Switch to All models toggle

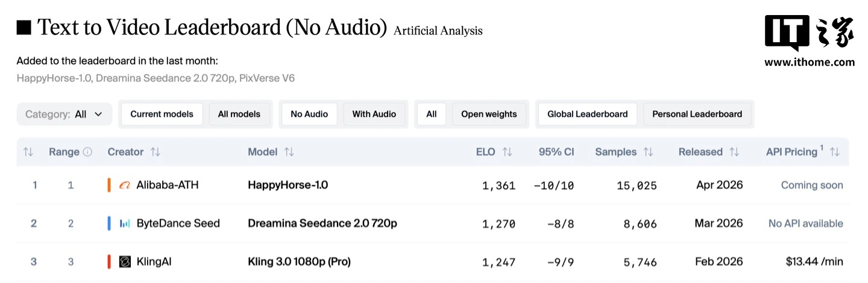[x=239, y=114]
